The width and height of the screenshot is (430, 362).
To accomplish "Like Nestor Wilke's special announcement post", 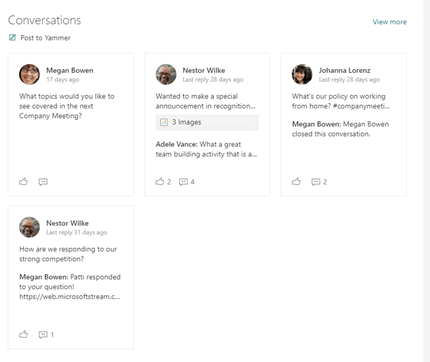I will (160, 182).
